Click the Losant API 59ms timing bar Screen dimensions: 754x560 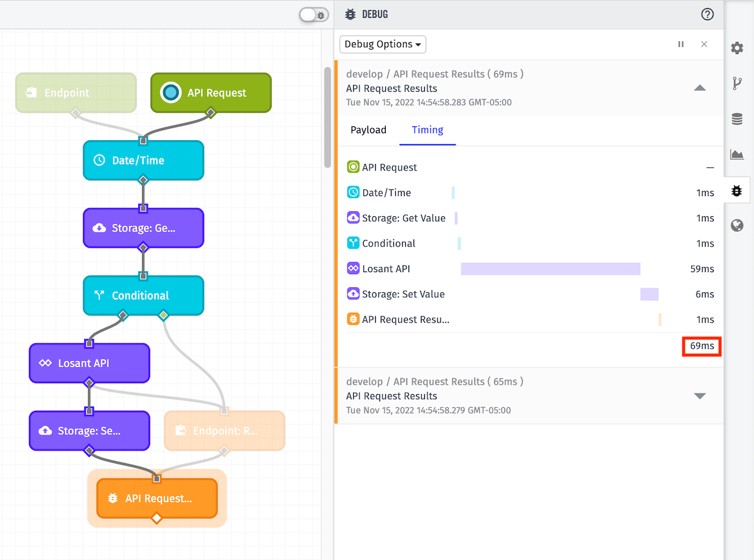550,269
